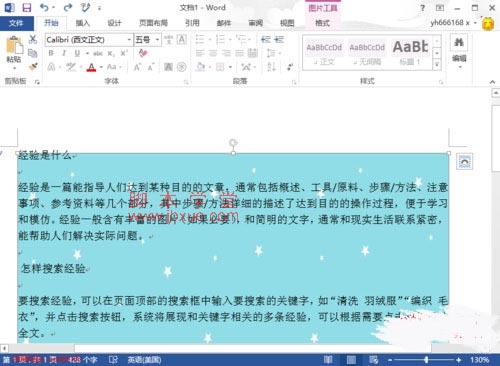Open the 编辑 Editing group dropdown

459,52
